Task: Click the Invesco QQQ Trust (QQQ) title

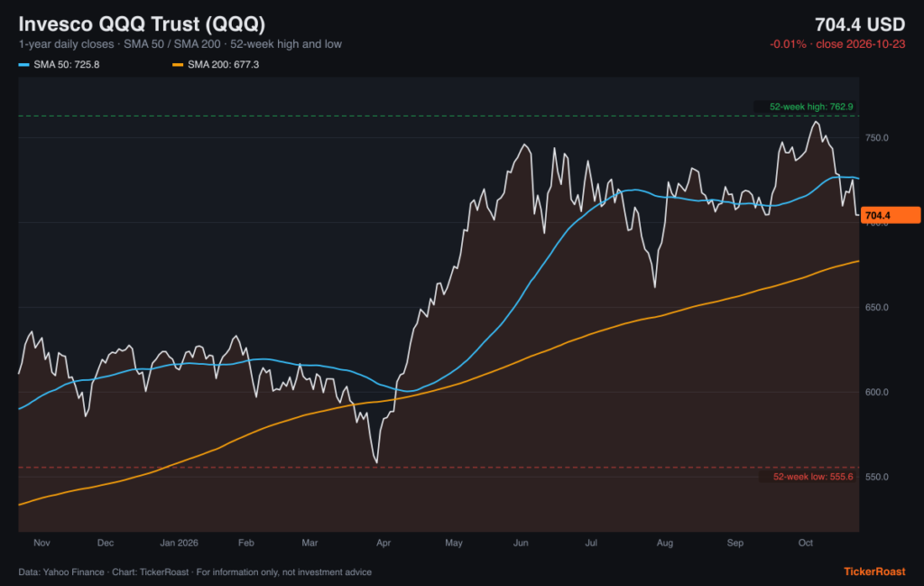Action: 142,24
